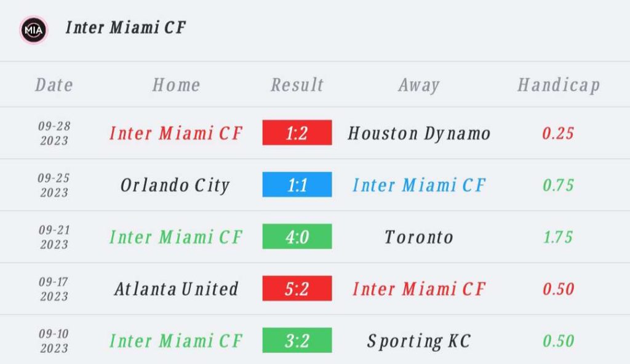
Task: Open the Sporting KC team link
Action: coord(419,341)
